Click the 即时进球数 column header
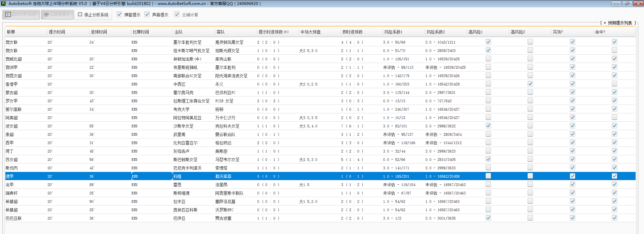Screen dimensions: 644x234 [352, 32]
